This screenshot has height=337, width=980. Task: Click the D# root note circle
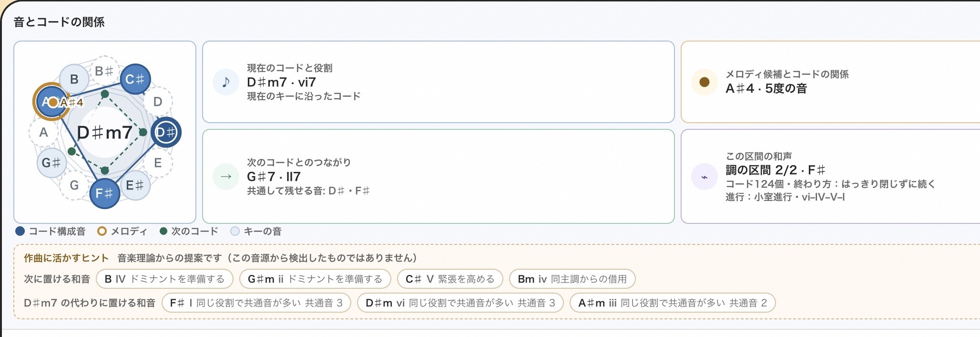166,132
